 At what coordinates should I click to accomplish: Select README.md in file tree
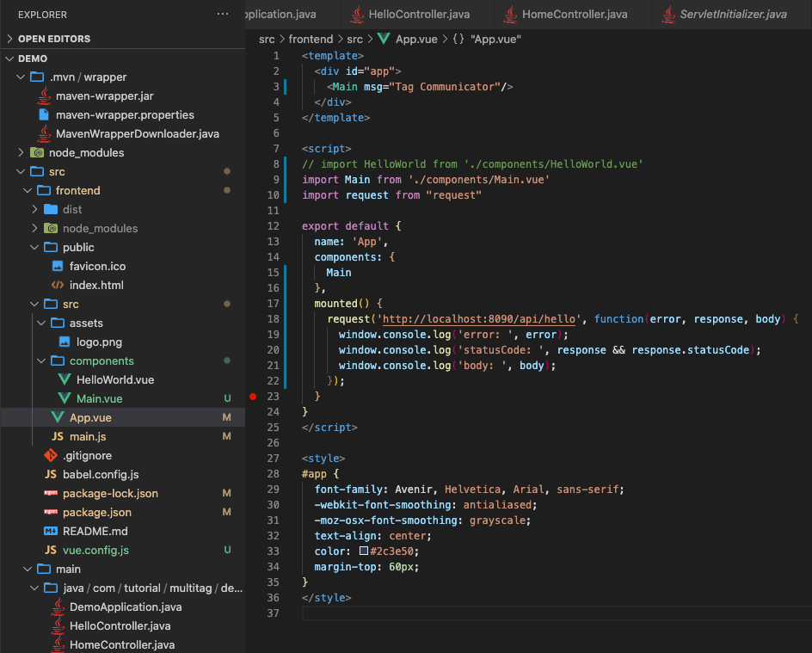click(x=95, y=531)
